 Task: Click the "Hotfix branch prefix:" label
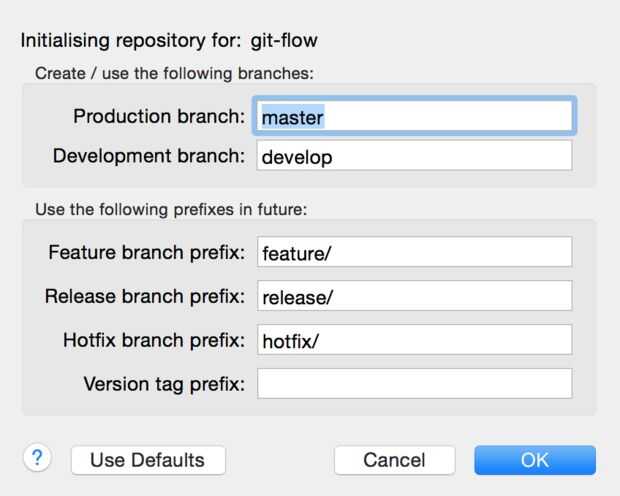154,340
